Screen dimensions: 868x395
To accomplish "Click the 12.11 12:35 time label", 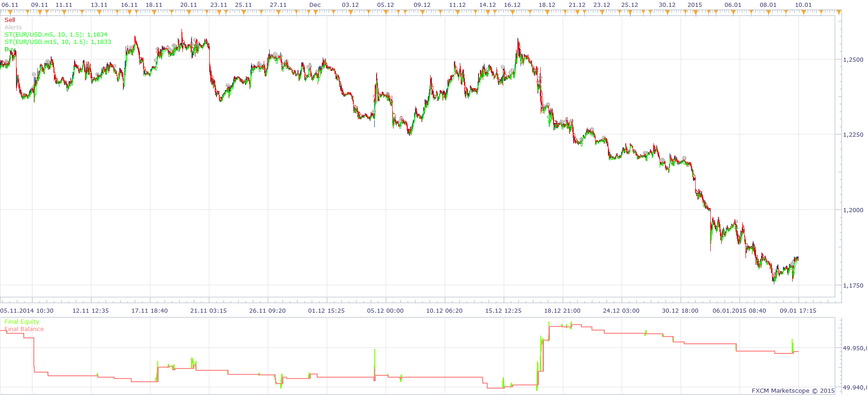I will [91, 311].
